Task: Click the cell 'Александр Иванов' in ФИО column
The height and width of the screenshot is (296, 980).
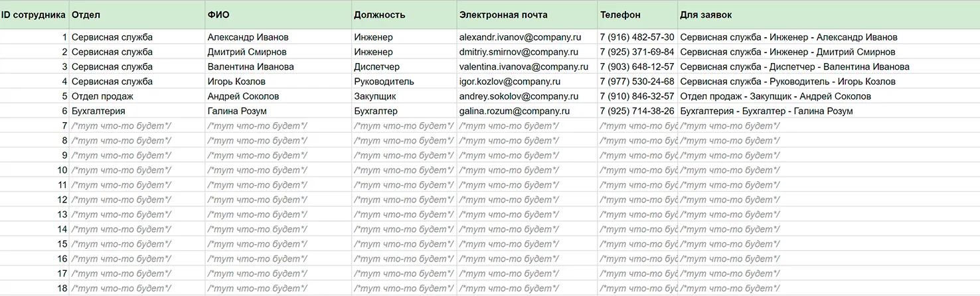Action: (x=278, y=37)
